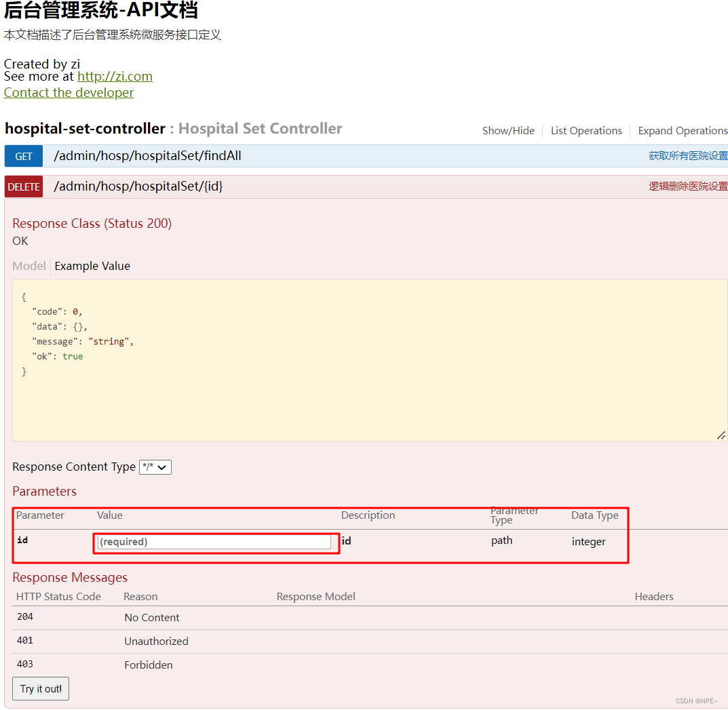Click the 'Description' column header
Image resolution: width=728 pixels, height=710 pixels.
point(368,515)
